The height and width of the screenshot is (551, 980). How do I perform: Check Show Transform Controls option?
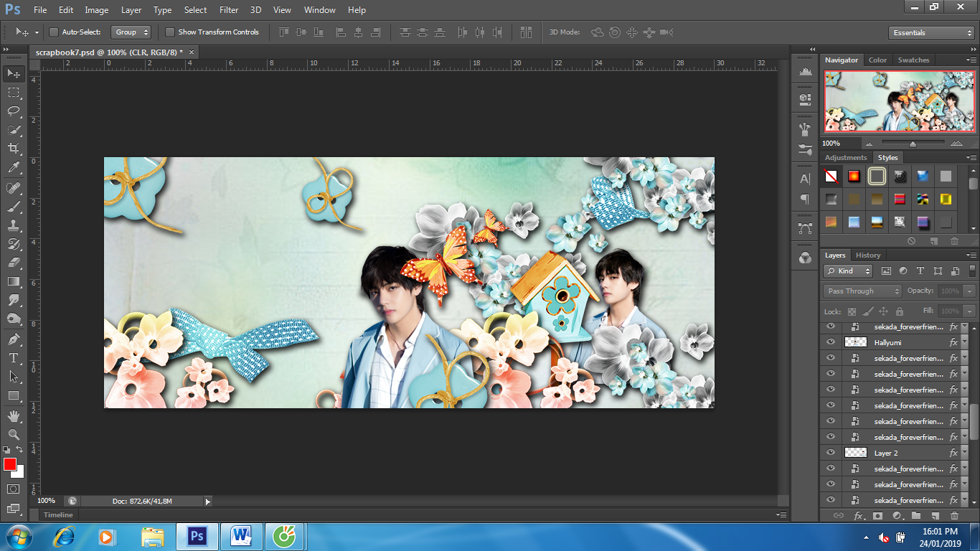[x=170, y=32]
